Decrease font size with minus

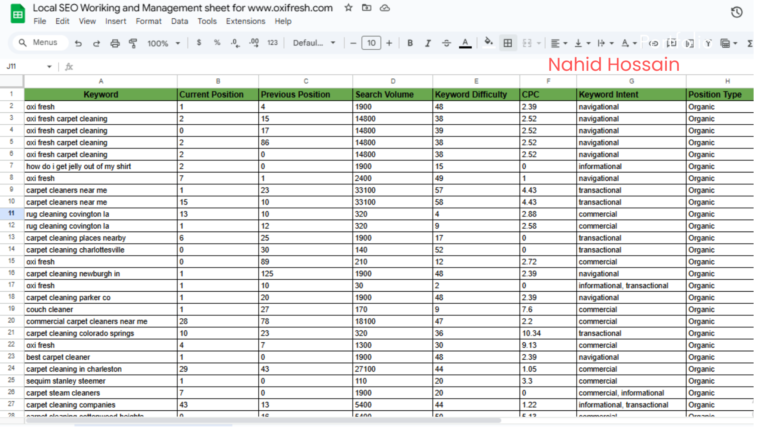point(353,43)
